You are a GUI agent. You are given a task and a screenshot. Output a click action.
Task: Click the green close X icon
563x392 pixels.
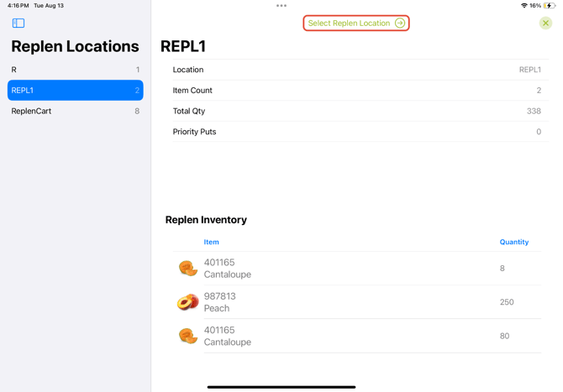click(545, 24)
